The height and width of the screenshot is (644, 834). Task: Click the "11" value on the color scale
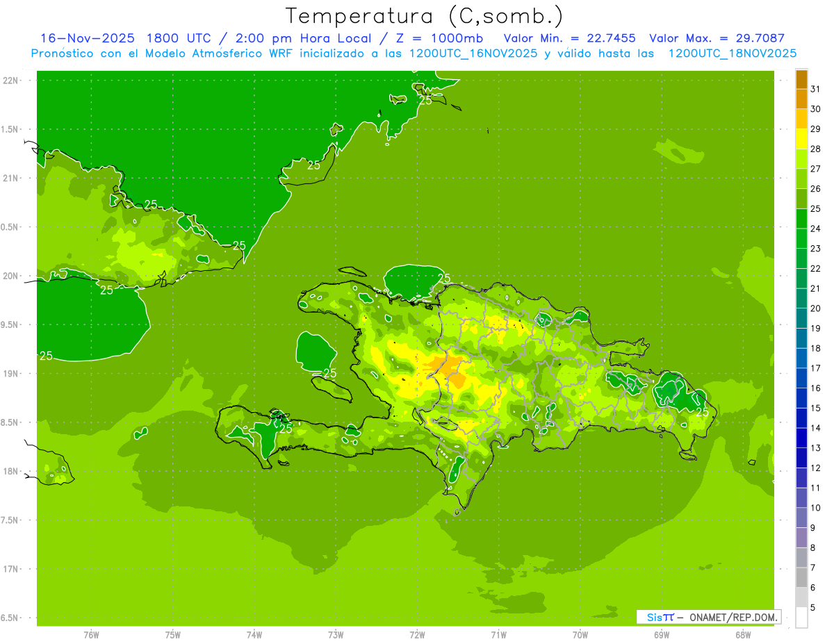point(815,488)
